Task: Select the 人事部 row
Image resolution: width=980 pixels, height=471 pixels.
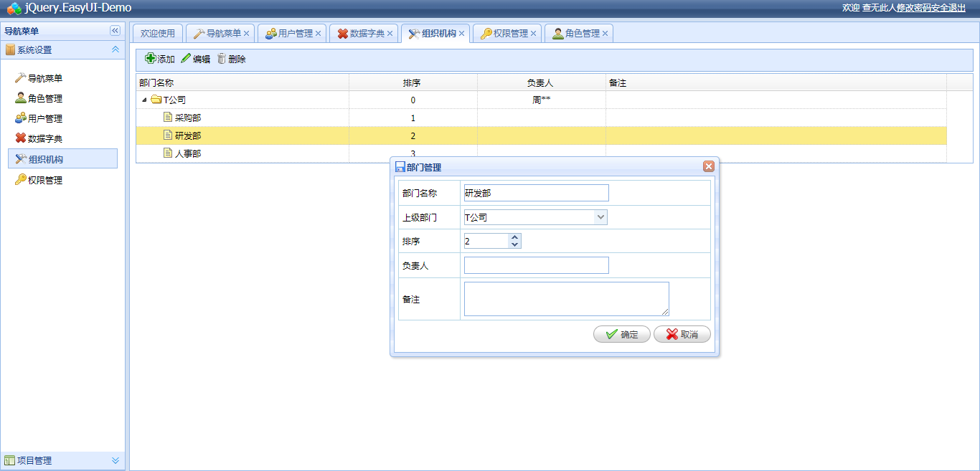Action: click(x=542, y=153)
